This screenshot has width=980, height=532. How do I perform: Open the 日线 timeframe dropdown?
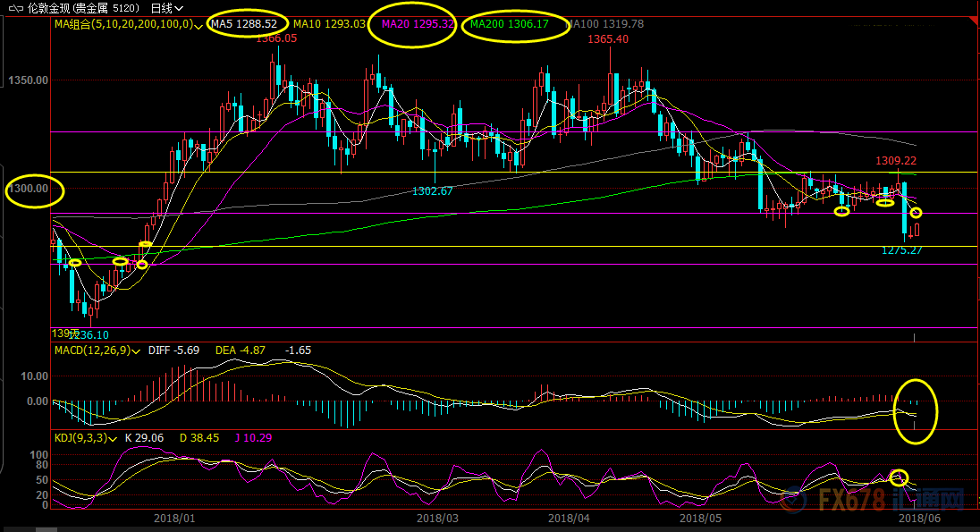(167, 8)
